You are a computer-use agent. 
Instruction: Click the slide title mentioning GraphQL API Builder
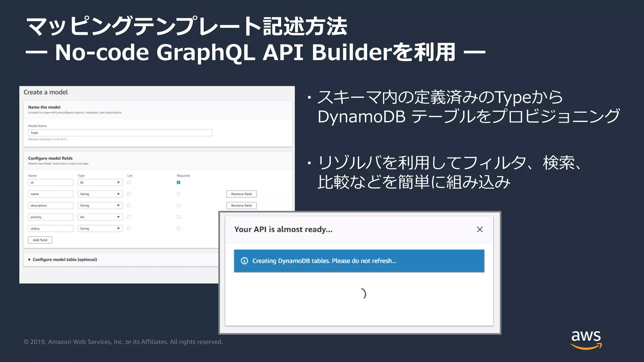pyautogui.click(x=255, y=52)
